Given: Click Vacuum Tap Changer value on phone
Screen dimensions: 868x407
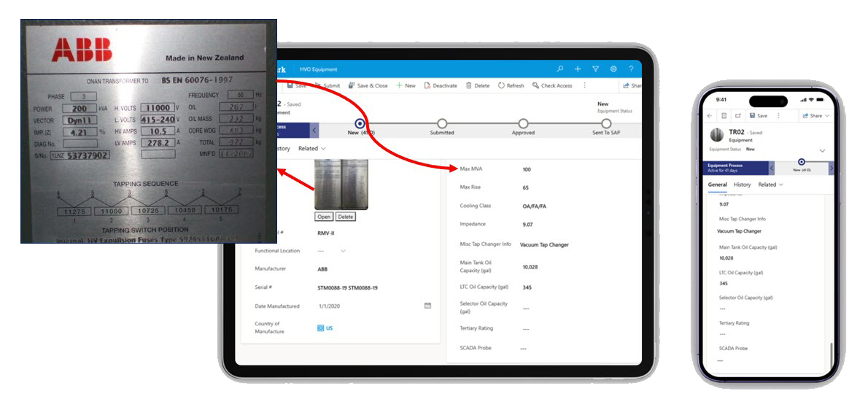Looking at the screenshot, I should pos(739,231).
